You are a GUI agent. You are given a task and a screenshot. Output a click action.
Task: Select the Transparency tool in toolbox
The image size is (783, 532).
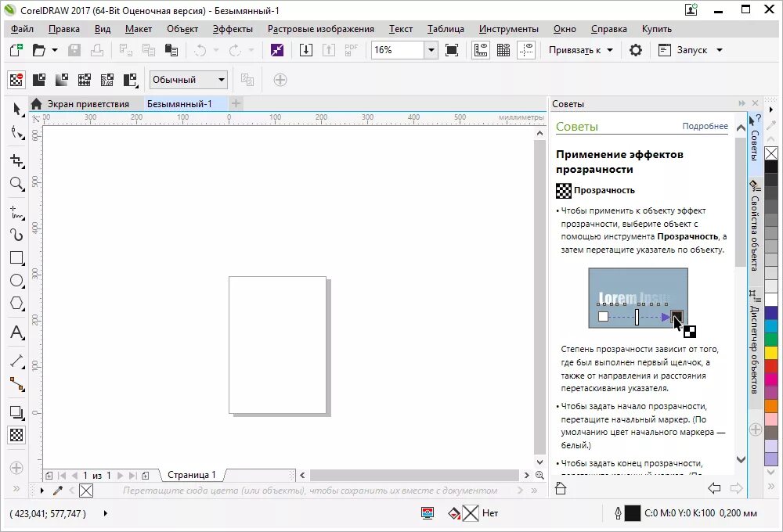pos(16,435)
